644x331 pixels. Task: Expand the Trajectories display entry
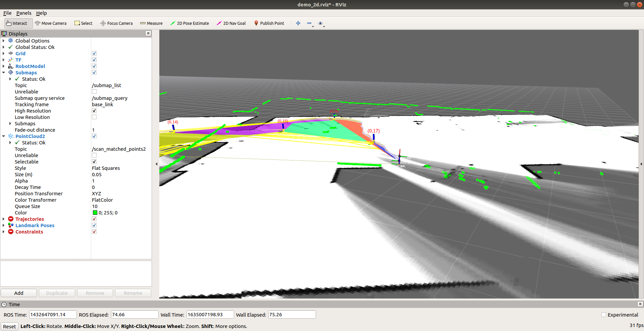[4, 219]
